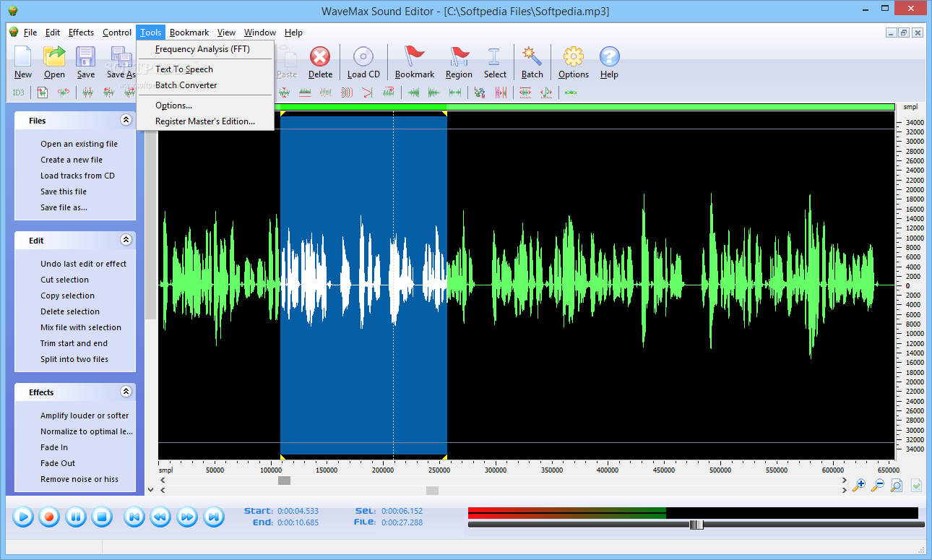This screenshot has height=560, width=932.
Task: Select Frequency Analysis (FFT) from Tools menu
Action: (x=205, y=49)
